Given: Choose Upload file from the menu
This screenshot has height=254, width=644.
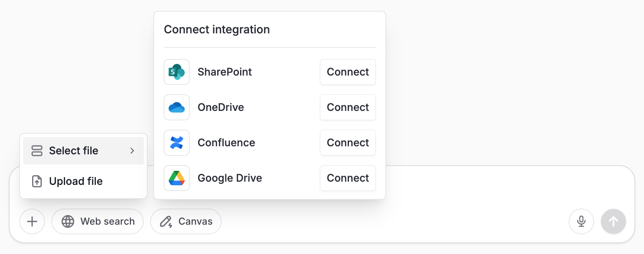Looking at the screenshot, I should click(84, 181).
